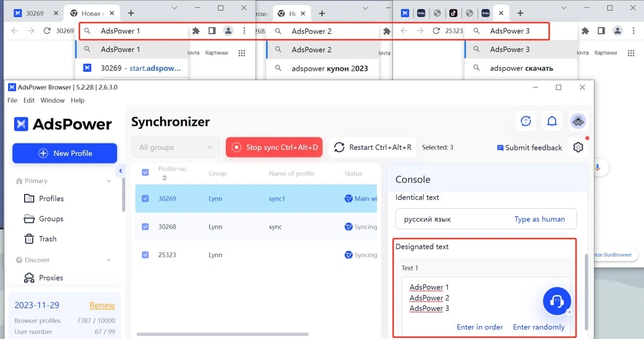Go back in the third browser window
Screen dimensions: 644x339
tap(404, 31)
